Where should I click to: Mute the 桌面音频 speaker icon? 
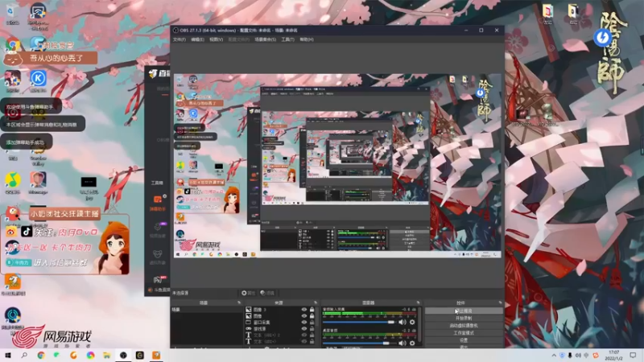(x=402, y=343)
